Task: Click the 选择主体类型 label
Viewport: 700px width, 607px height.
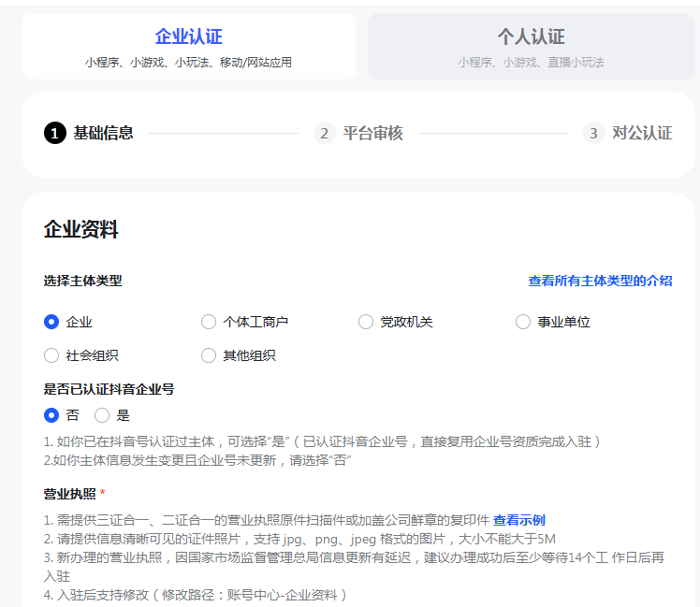Action: (82, 281)
